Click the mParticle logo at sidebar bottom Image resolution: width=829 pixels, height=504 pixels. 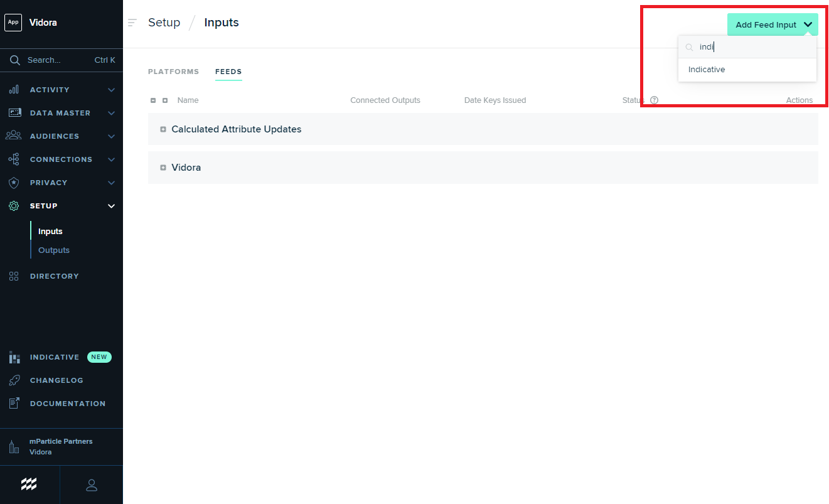click(x=29, y=484)
